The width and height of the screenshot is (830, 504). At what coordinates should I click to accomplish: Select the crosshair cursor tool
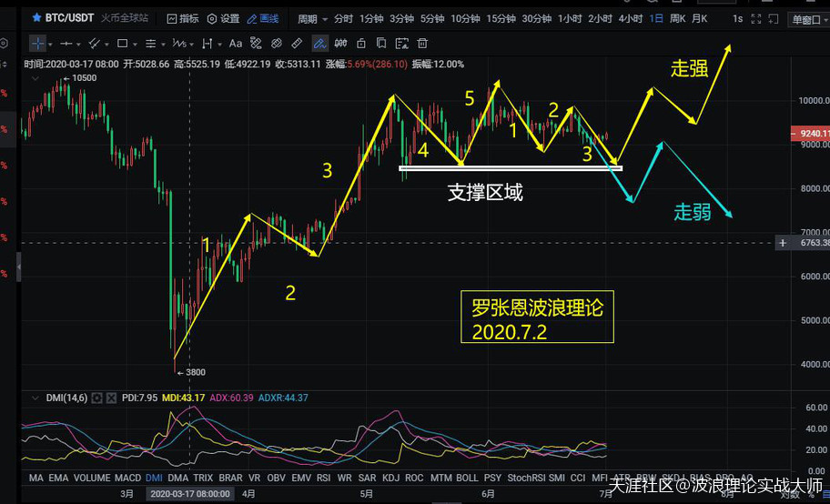[x=38, y=44]
